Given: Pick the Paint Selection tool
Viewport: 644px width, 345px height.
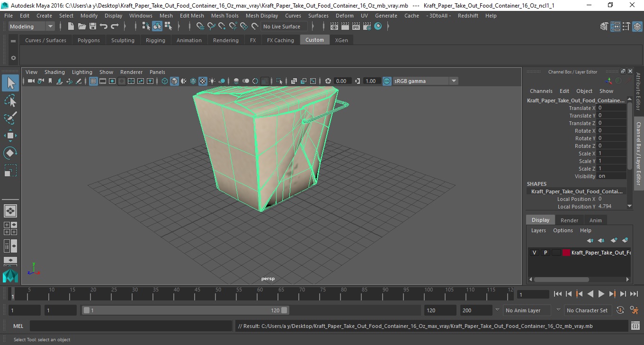Looking at the screenshot, I should [x=10, y=118].
